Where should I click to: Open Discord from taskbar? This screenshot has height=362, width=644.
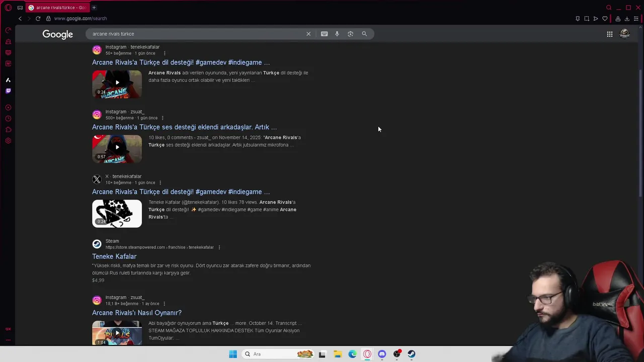[382, 354]
